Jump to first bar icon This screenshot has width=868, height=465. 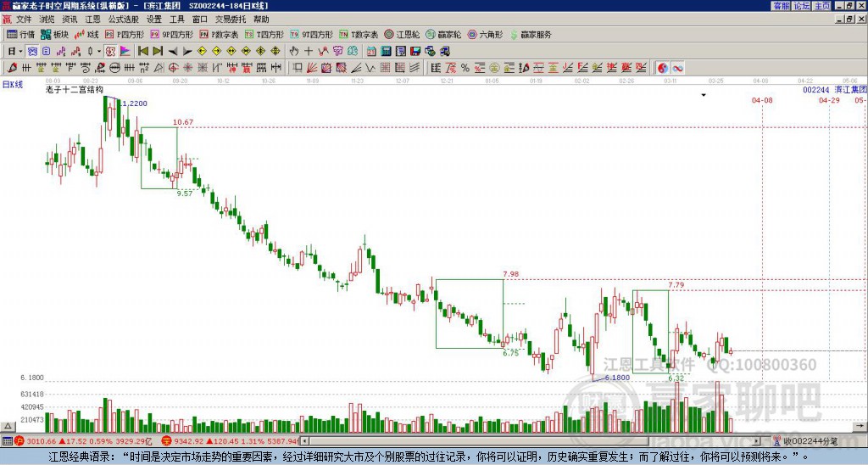click(142, 52)
